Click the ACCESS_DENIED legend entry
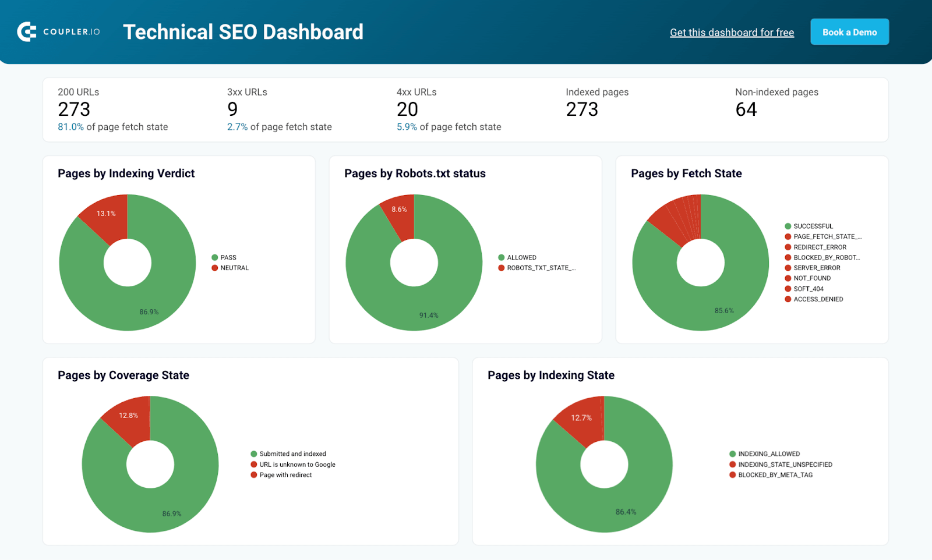Screen dimensions: 932x560 (814, 299)
